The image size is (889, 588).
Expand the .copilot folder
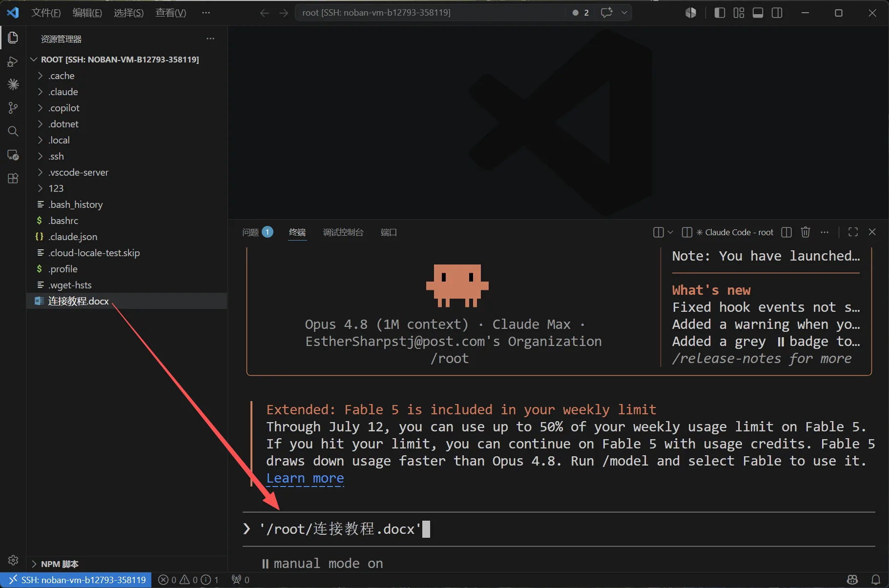pos(127,108)
